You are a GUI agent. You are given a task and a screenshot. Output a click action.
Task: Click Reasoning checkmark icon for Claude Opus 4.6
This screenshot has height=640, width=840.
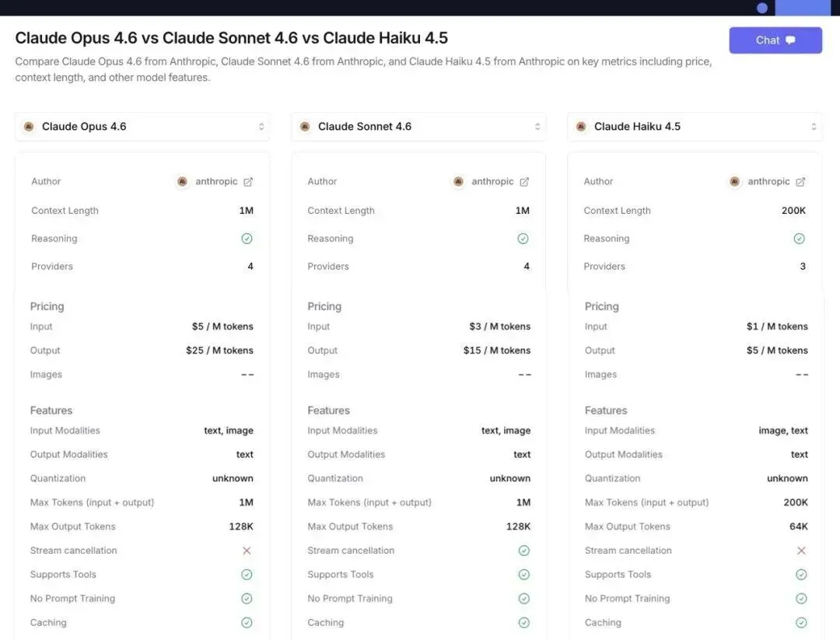point(247,239)
